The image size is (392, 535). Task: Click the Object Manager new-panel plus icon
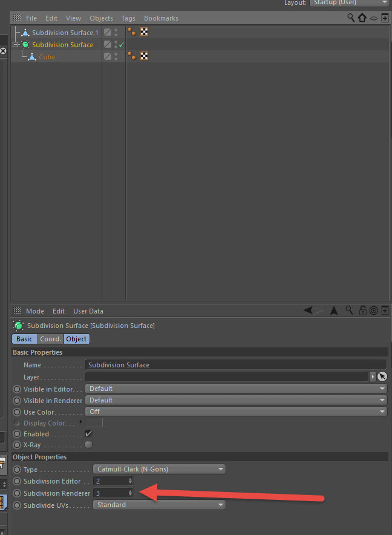[x=385, y=18]
